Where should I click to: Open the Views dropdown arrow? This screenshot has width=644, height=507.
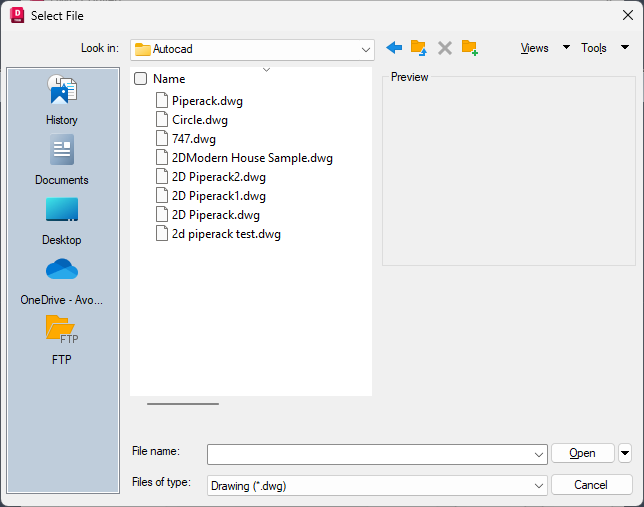[566, 47]
